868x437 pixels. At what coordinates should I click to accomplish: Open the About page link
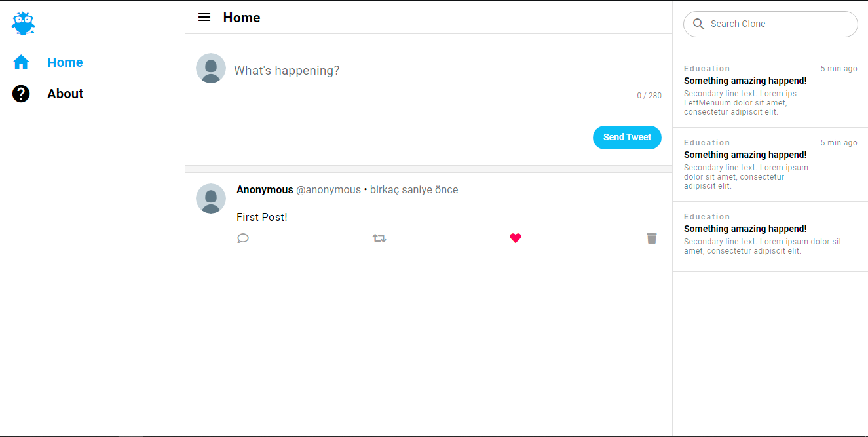(65, 94)
